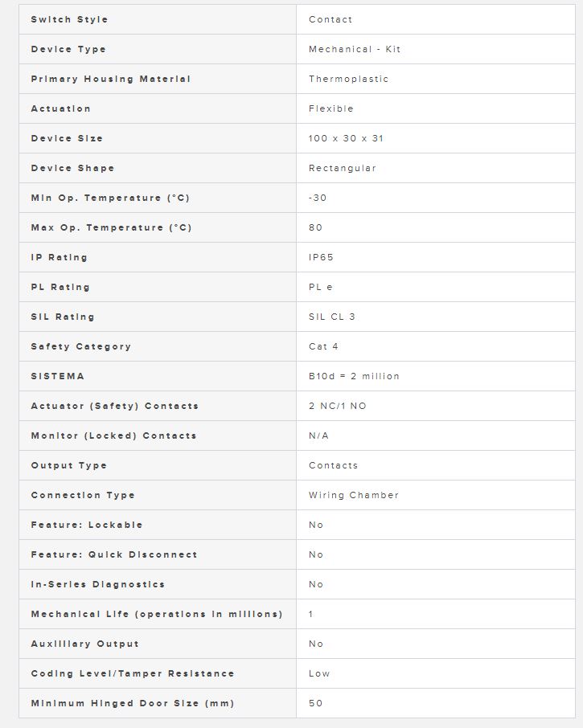Click the SIL CL 3 value
Image resolution: width=583 pixels, height=728 pixels.
click(331, 317)
